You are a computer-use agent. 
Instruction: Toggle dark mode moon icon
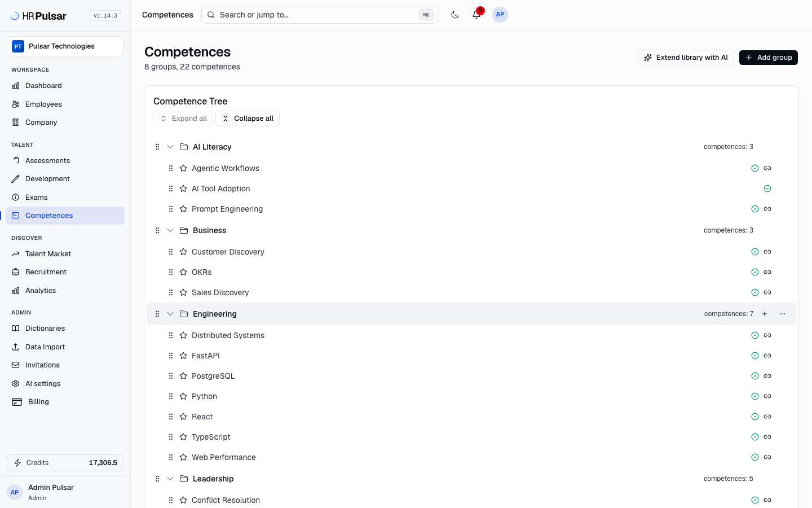[x=455, y=15]
